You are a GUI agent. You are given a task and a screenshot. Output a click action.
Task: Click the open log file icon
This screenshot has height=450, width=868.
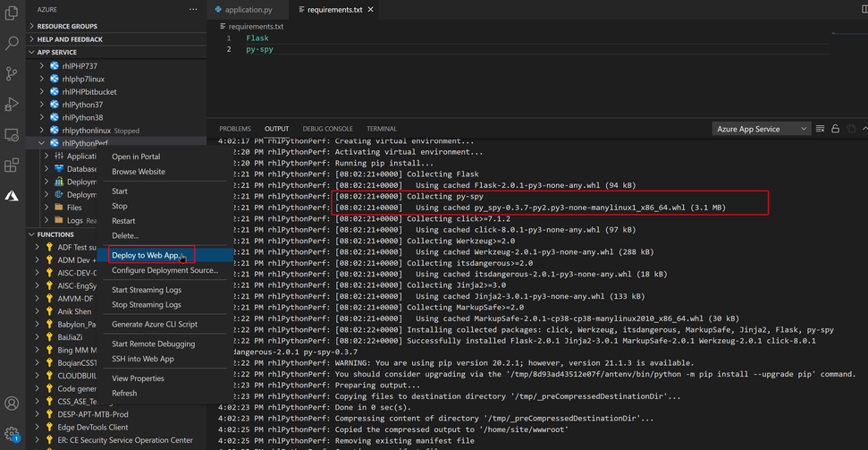pyautogui.click(x=851, y=129)
